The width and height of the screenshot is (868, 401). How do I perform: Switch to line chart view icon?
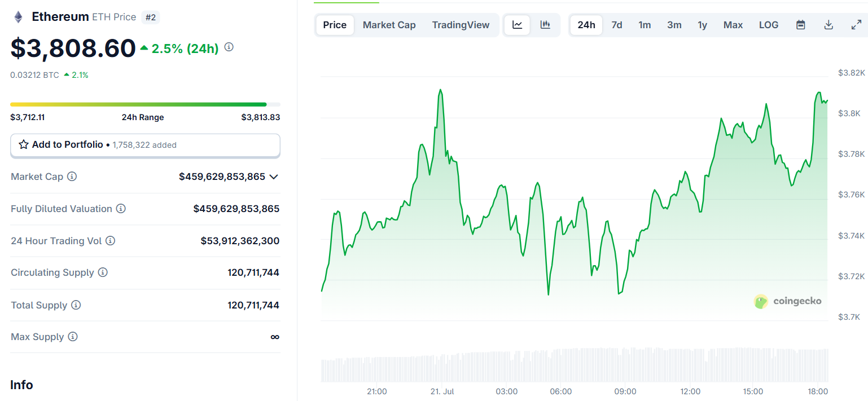tap(517, 25)
